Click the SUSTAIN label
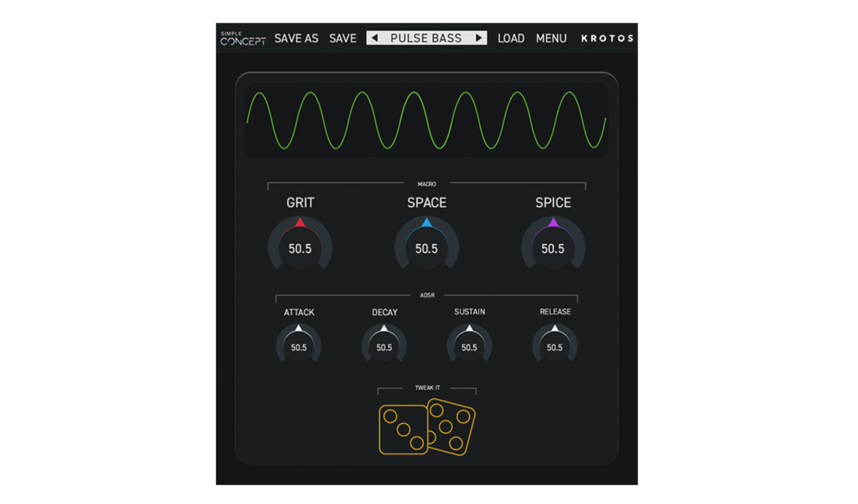Screen dimensions: 858x504 (x=470, y=312)
